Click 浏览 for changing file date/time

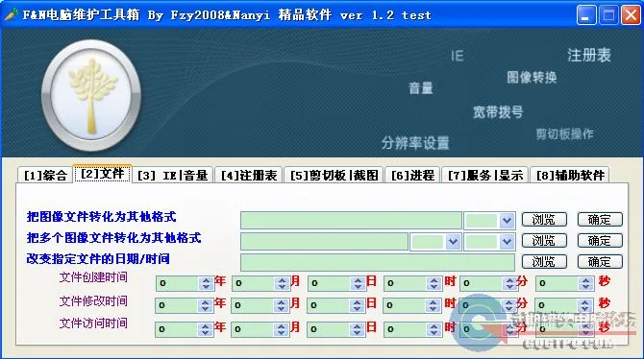(x=544, y=262)
